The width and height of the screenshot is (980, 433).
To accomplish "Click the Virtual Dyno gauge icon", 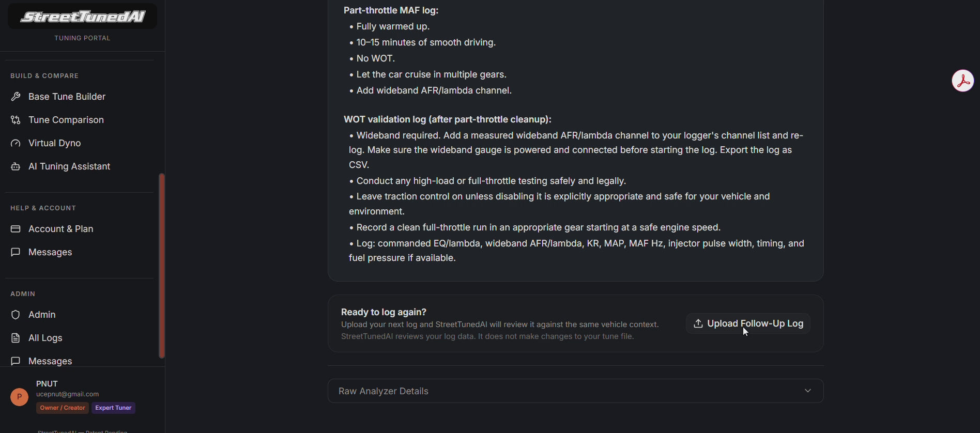I will click(16, 143).
